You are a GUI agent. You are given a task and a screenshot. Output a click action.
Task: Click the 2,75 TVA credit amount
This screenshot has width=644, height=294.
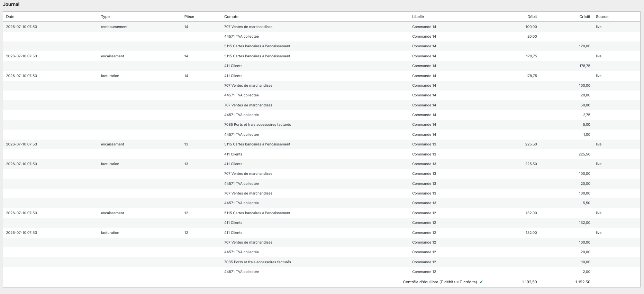tap(587, 115)
